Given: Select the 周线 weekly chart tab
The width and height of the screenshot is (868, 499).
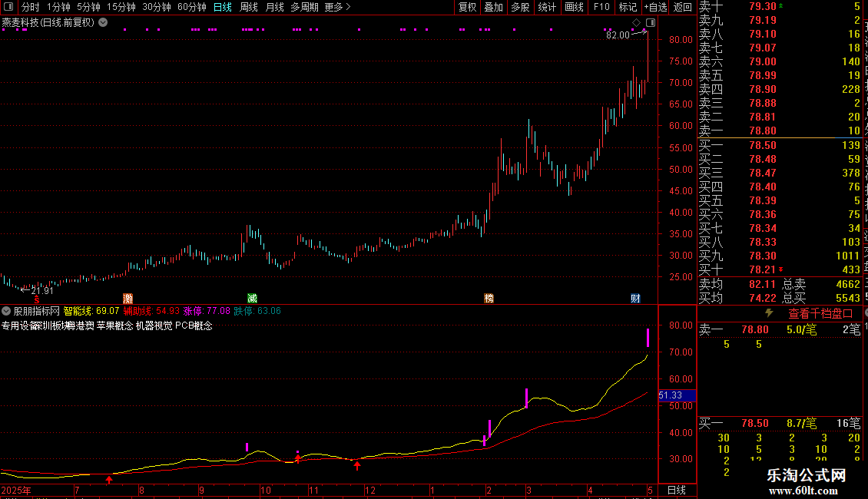Looking at the screenshot, I should point(249,7).
